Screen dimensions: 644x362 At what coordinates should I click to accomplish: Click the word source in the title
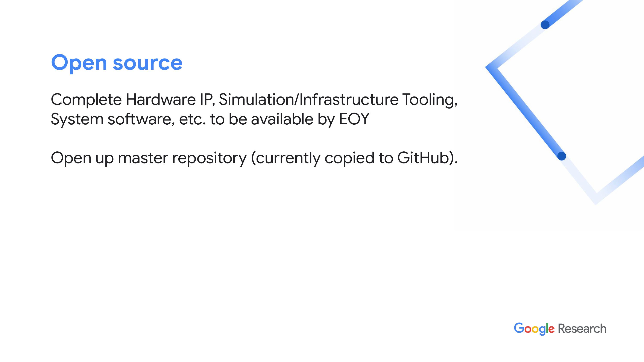pyautogui.click(x=147, y=63)
